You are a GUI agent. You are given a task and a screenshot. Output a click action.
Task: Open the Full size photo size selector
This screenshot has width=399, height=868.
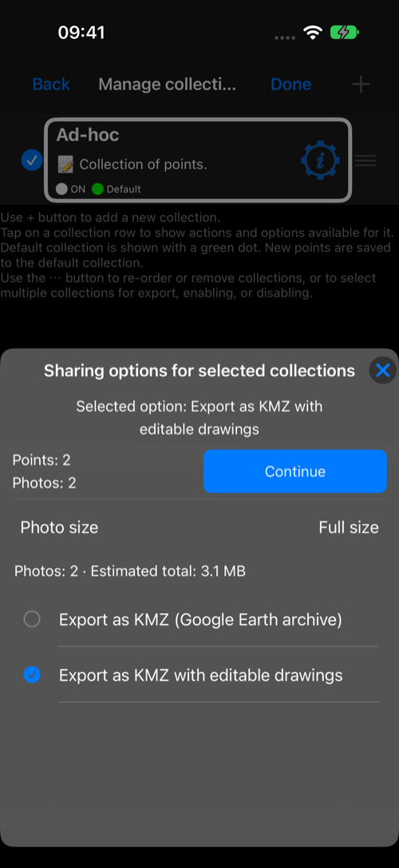[x=349, y=528]
